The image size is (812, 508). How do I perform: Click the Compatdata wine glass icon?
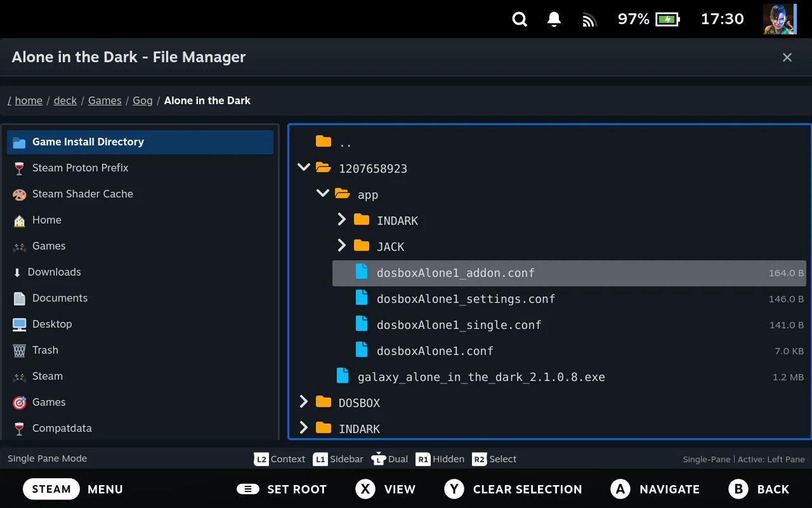click(x=20, y=429)
